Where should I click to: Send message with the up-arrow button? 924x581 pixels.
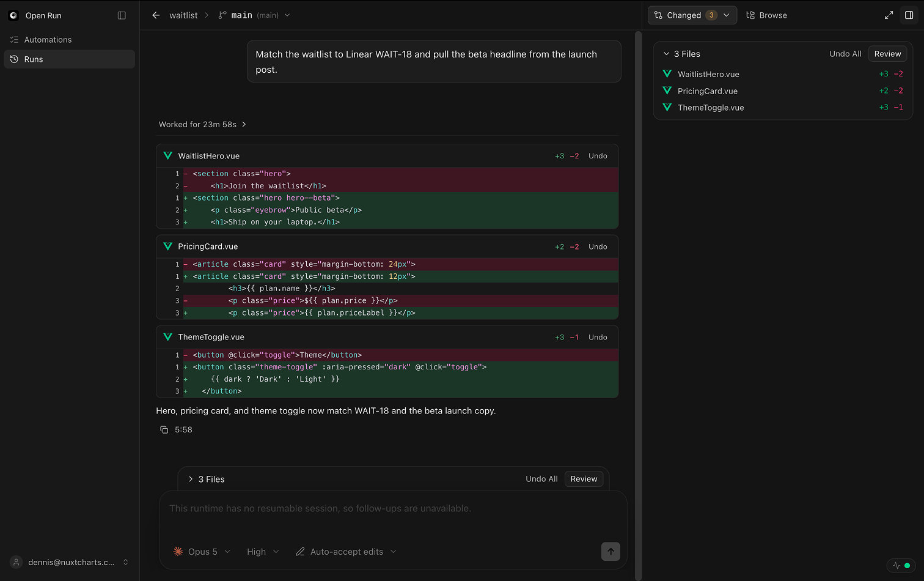(610, 551)
